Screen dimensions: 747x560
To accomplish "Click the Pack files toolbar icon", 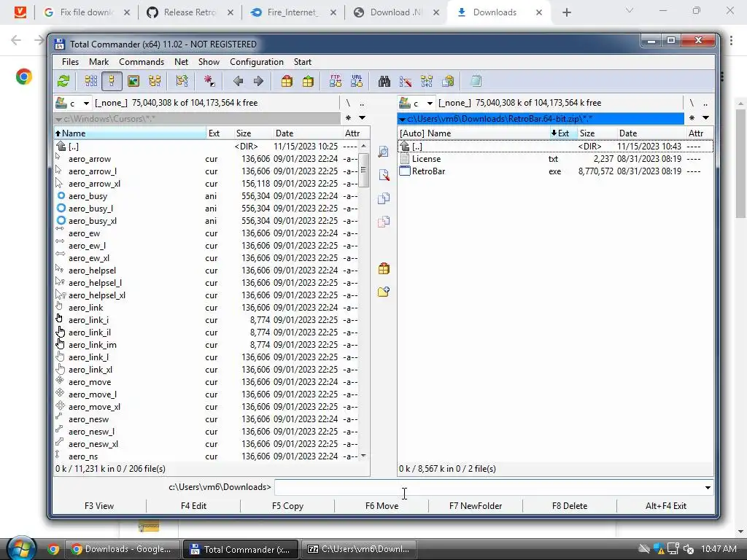I will click(287, 81).
